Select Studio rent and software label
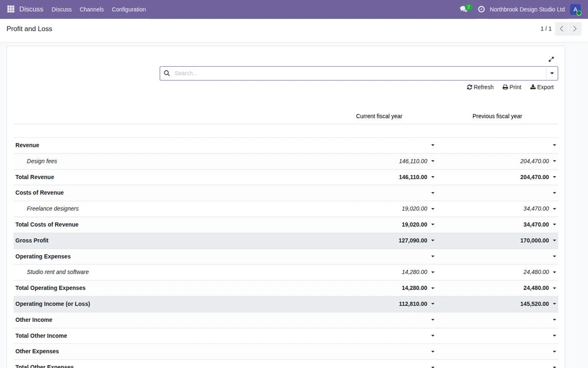This screenshot has width=588, height=368. [58, 272]
